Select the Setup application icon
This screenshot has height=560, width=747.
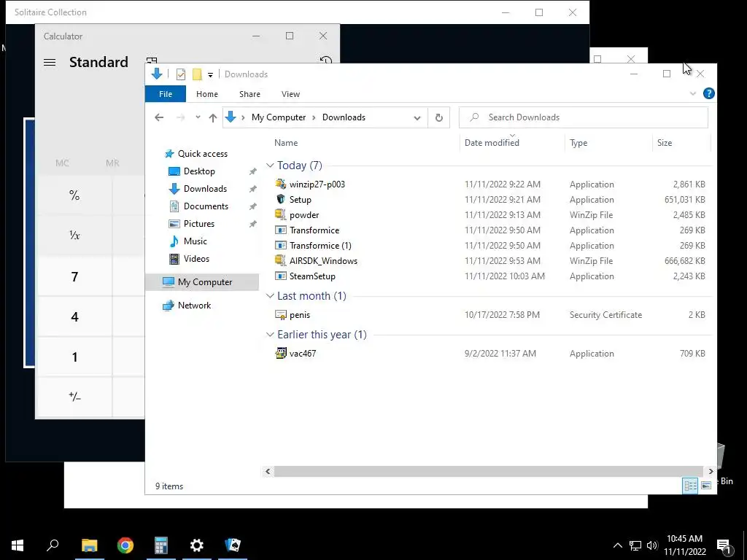281,199
